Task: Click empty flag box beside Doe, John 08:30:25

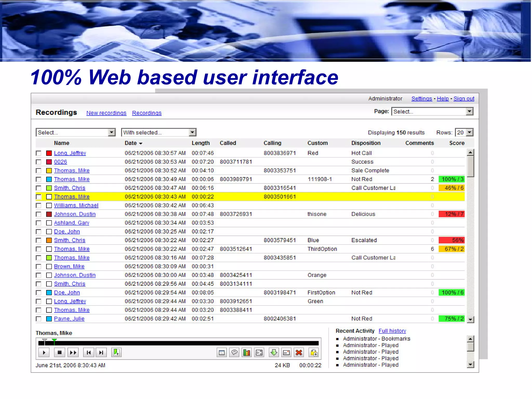Action: (x=49, y=232)
